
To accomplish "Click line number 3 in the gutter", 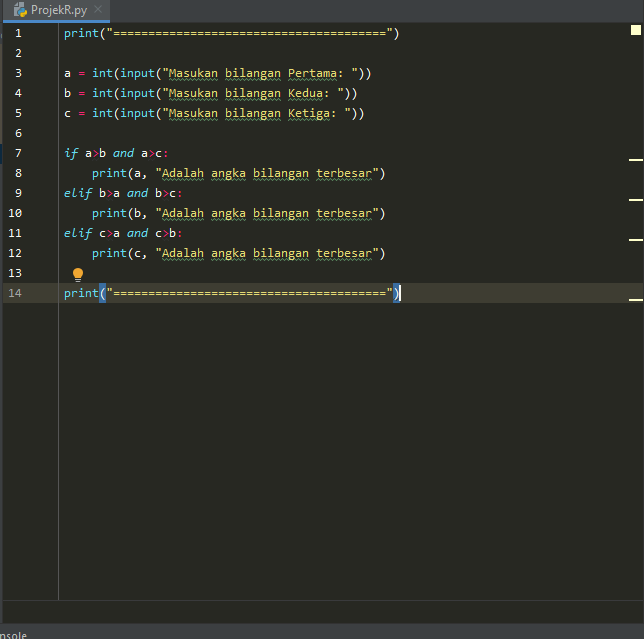I will click(18, 73).
